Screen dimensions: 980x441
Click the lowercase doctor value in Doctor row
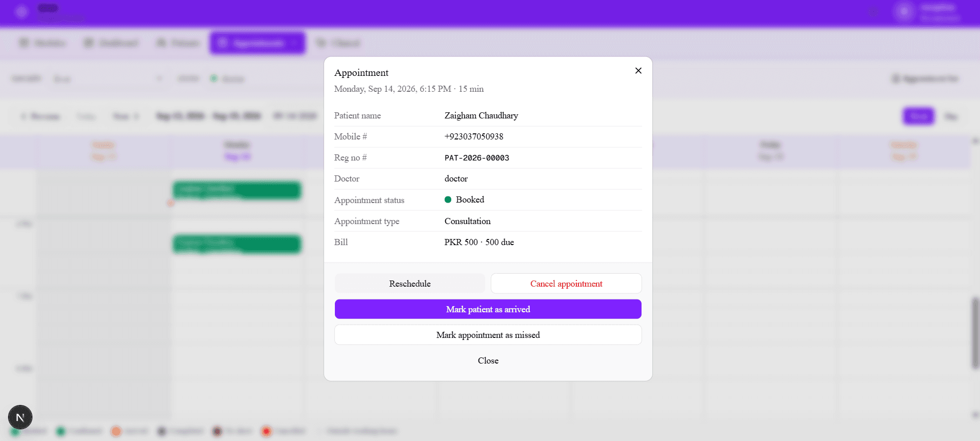(x=456, y=178)
